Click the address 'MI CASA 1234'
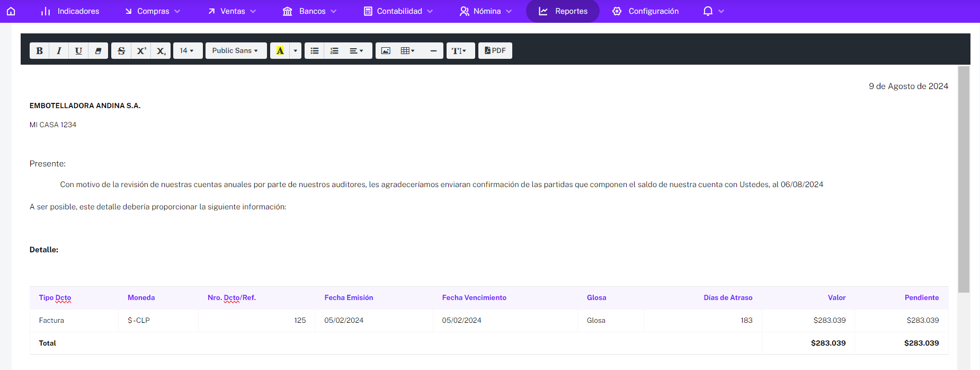 coord(53,125)
